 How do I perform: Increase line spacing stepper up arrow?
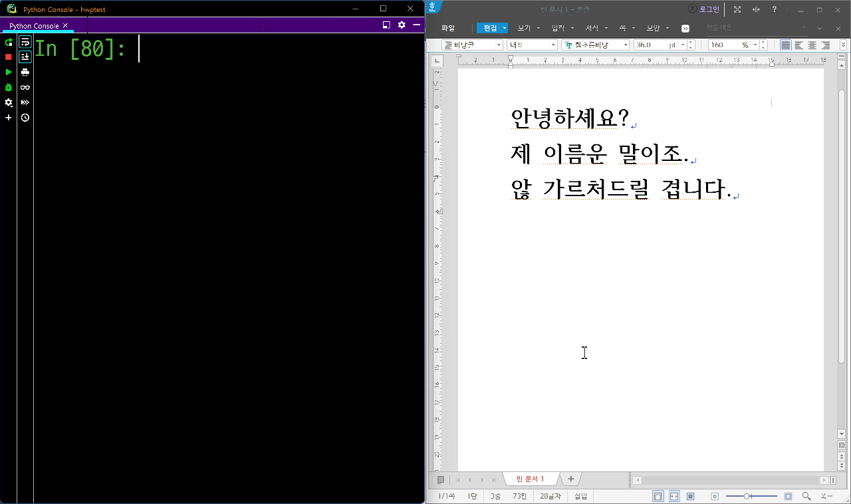coord(763,42)
